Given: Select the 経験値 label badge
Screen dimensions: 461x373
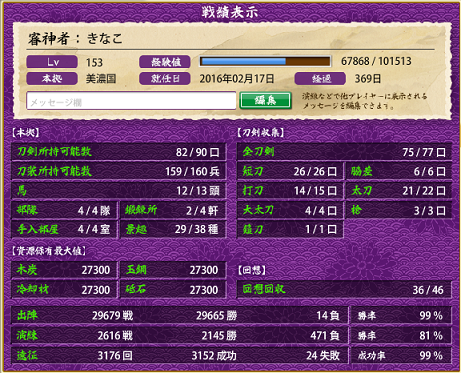Looking at the screenshot, I should click(165, 62).
